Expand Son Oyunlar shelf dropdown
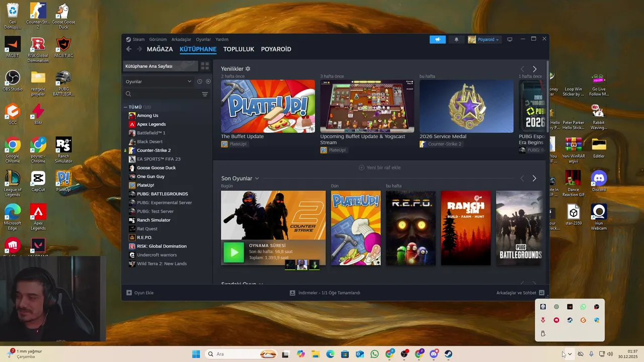The height and width of the screenshot is (362, 644). (257, 178)
